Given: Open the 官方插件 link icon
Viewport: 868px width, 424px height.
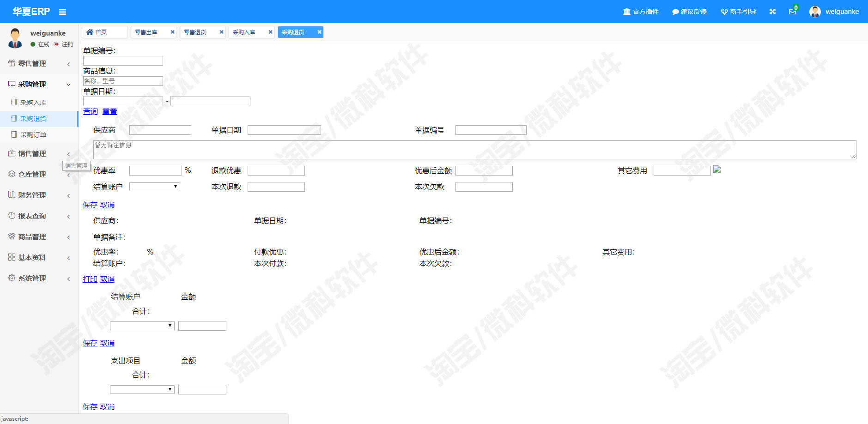Looking at the screenshot, I should (x=626, y=12).
